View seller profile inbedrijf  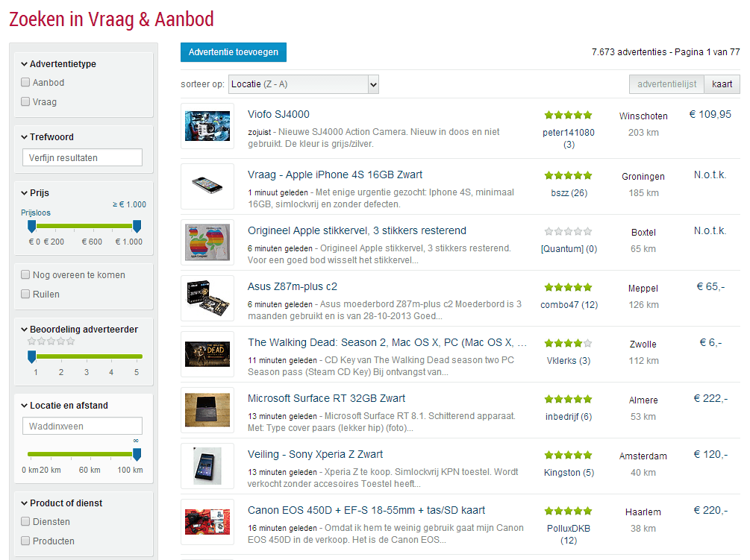pos(568,417)
